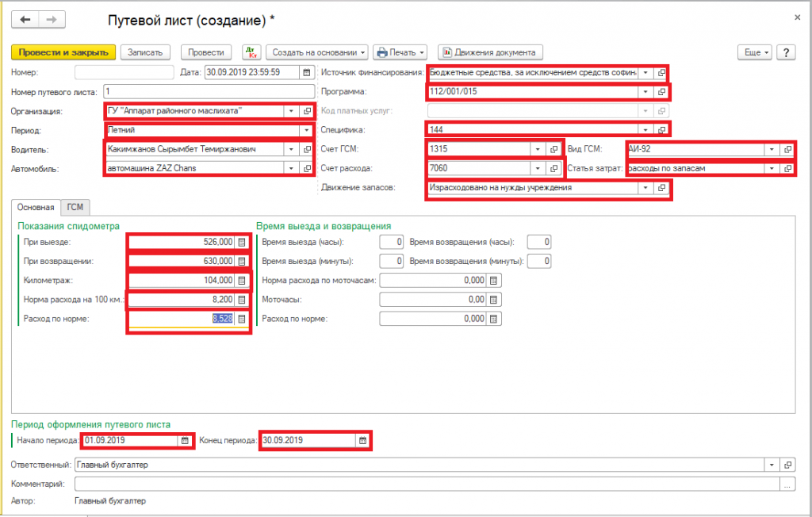The width and height of the screenshot is (812, 517).
Task: Click open-form icon next to Вид ГСМ
Action: click(x=787, y=149)
